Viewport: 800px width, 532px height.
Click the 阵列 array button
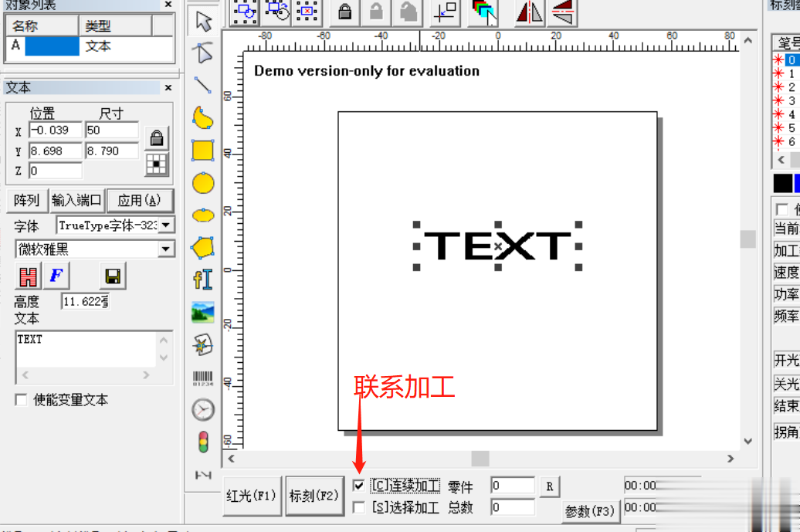click(27, 201)
